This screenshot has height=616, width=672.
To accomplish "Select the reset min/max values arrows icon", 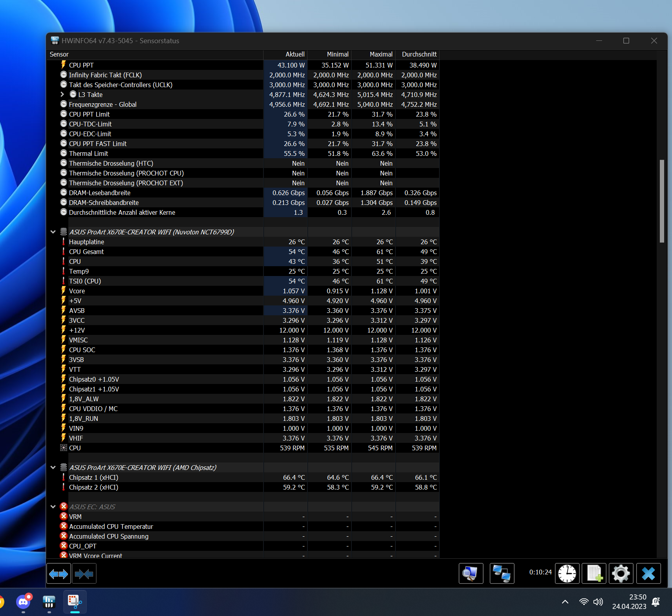I will coord(59,573).
